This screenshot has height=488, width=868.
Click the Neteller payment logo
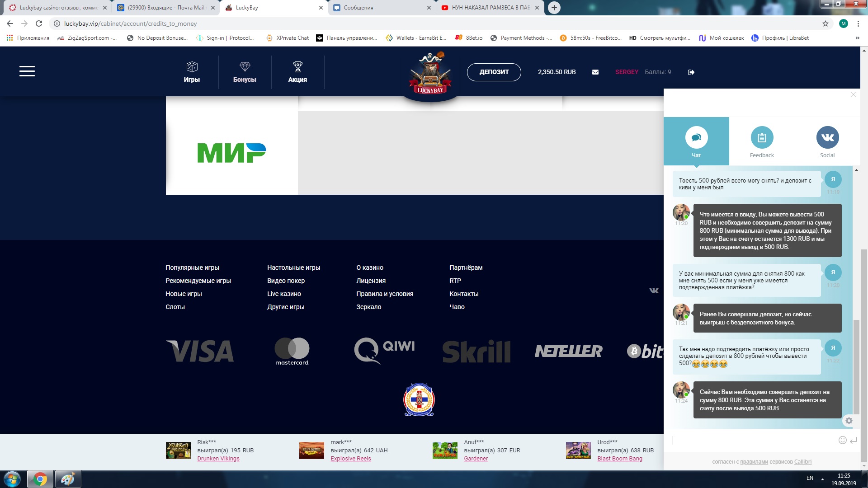coord(569,351)
